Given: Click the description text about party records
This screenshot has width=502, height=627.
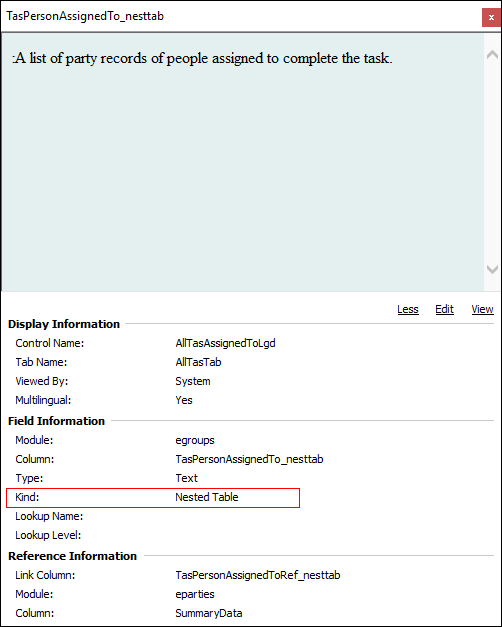Looking at the screenshot, I should 202,58.
